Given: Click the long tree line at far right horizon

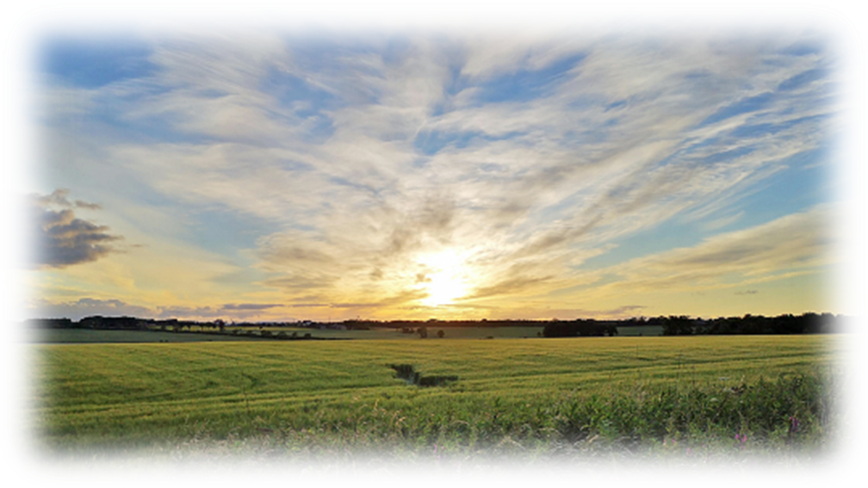Looking at the screenshot, I should [775, 324].
